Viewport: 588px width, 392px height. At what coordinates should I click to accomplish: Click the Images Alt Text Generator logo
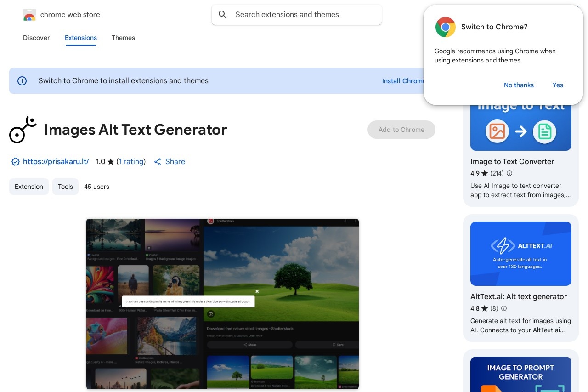pos(23,130)
